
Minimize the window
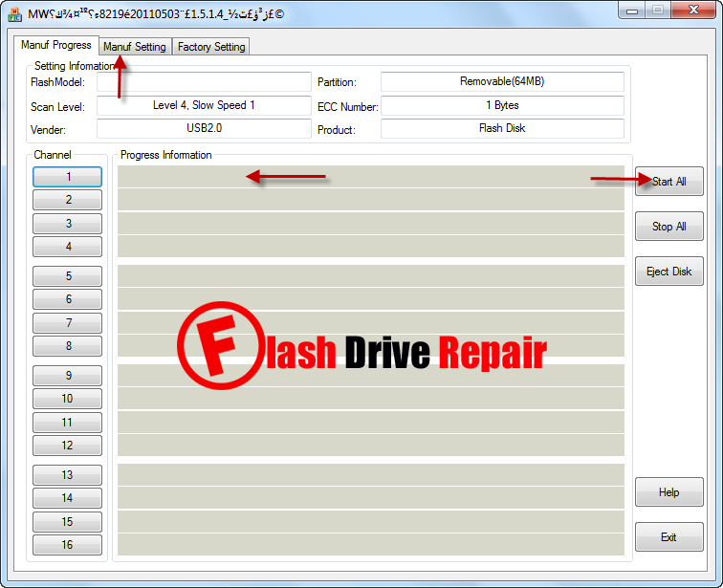coord(632,11)
